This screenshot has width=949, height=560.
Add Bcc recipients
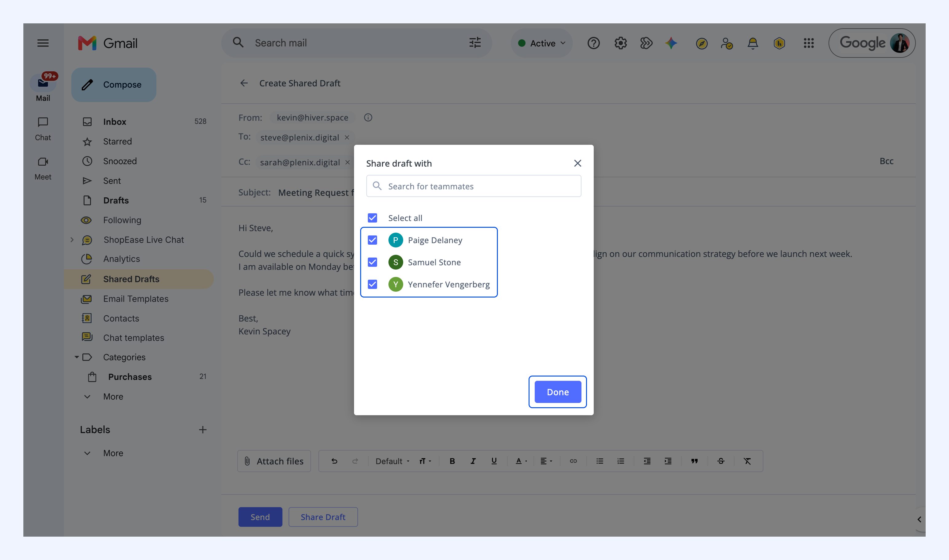click(x=886, y=161)
